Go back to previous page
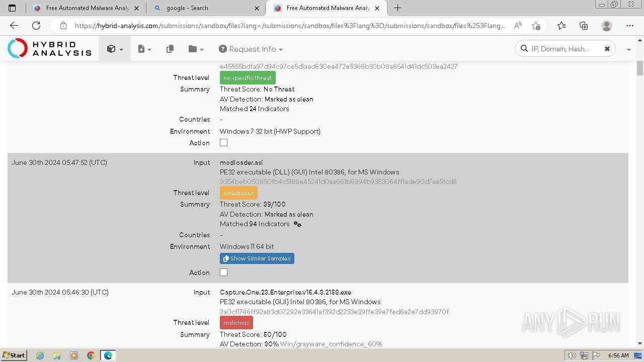This screenshot has height=362, width=644. pyautogui.click(x=14, y=26)
